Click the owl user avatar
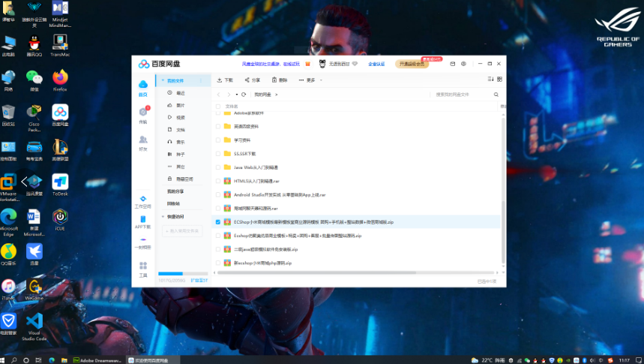Screen dimensions: 644x364 pyautogui.click(x=322, y=64)
